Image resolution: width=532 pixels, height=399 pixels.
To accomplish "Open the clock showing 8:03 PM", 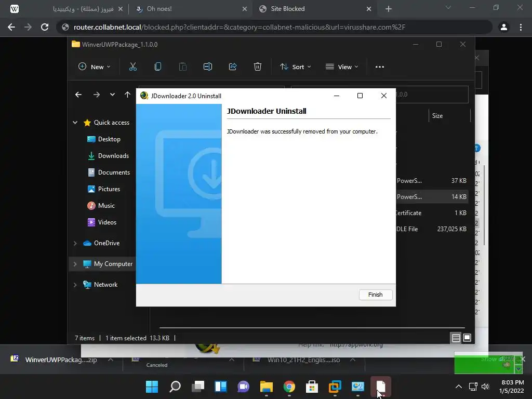I will click(x=511, y=387).
